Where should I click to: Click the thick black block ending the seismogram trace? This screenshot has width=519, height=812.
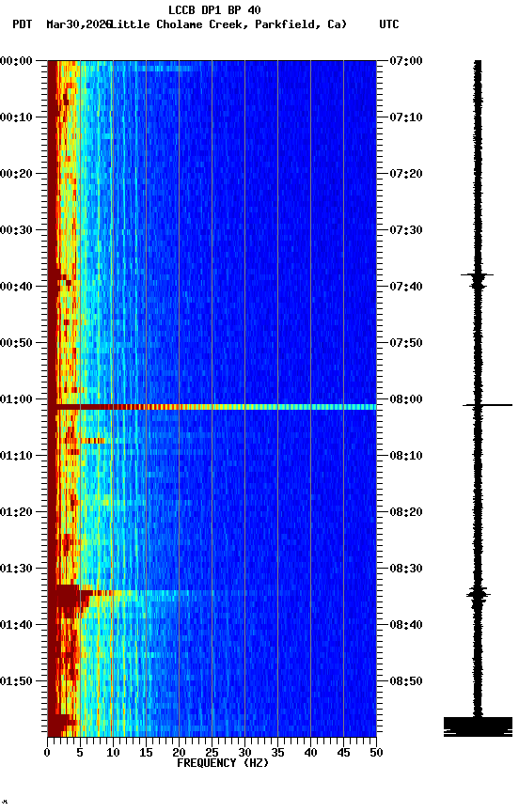pos(478,726)
